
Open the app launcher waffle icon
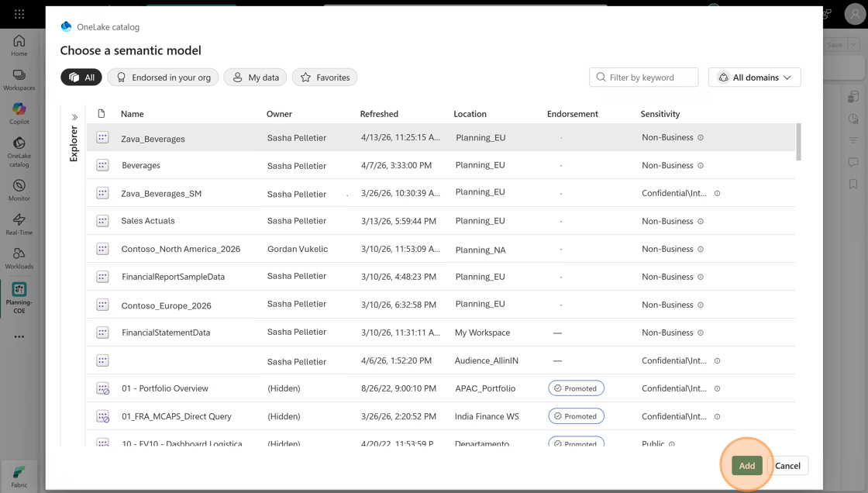point(19,15)
